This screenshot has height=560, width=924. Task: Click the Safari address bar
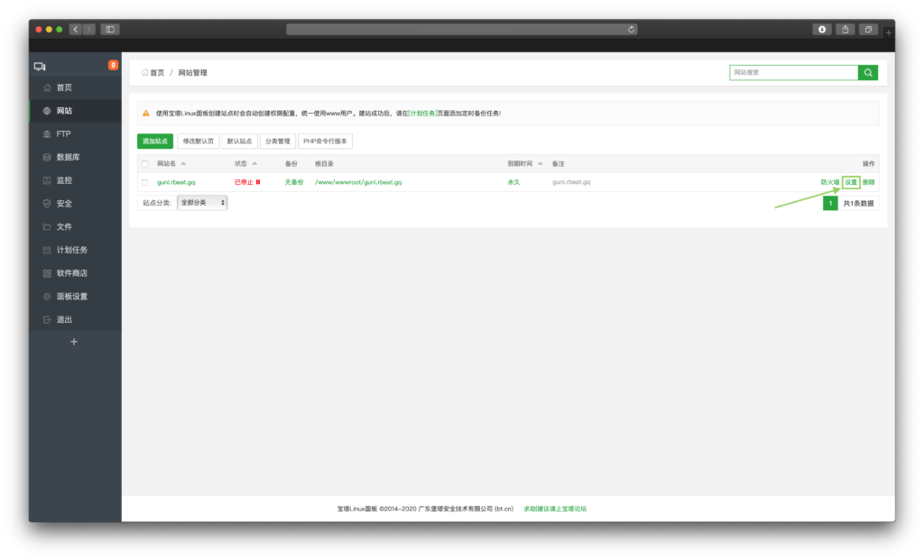tap(461, 30)
